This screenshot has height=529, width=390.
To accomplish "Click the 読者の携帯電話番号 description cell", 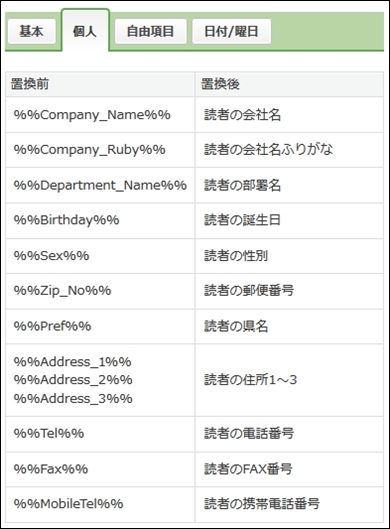I will pos(289,504).
